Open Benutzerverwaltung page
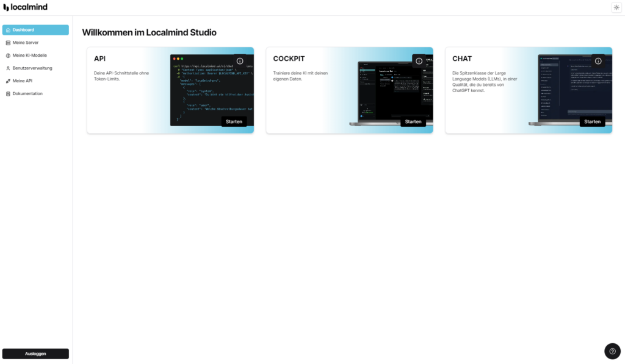Viewport: 625px width, 364px height. (x=35, y=68)
